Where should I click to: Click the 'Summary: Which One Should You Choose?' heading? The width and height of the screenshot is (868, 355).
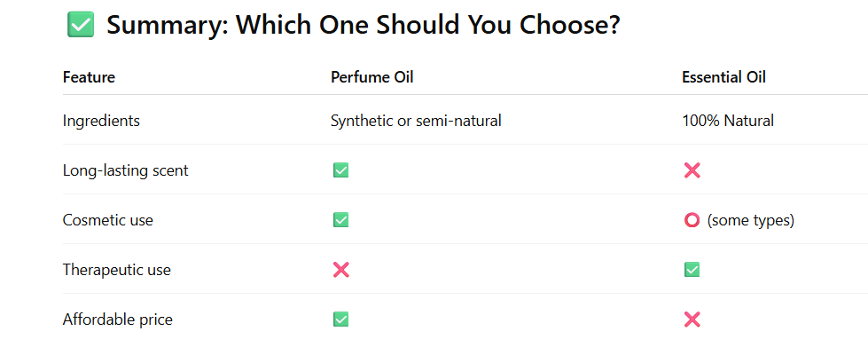tap(364, 26)
